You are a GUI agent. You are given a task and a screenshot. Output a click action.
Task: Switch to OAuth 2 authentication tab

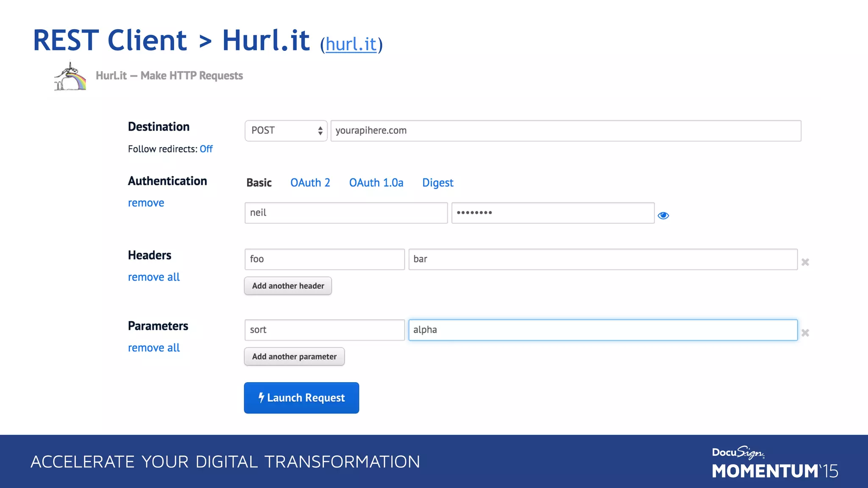[x=310, y=183]
